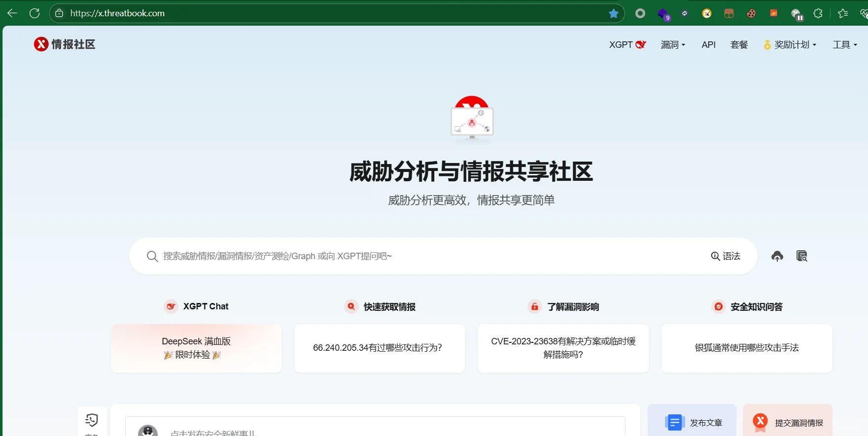Click the 威胁分析与情报共享社区 heading
Image resolution: width=868 pixels, height=436 pixels.
click(x=471, y=171)
